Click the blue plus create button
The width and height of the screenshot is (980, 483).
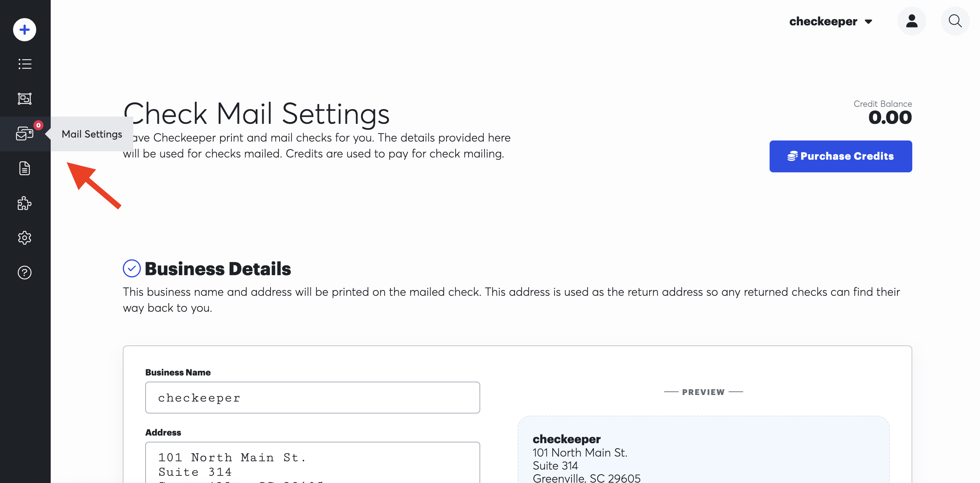(25, 30)
